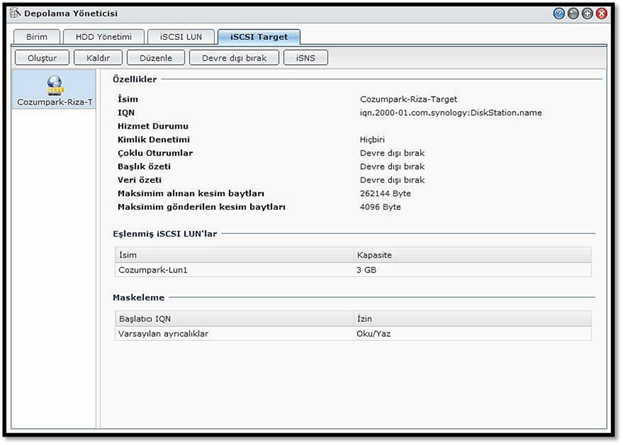Maximize the storage manager window

pyautogui.click(x=586, y=14)
